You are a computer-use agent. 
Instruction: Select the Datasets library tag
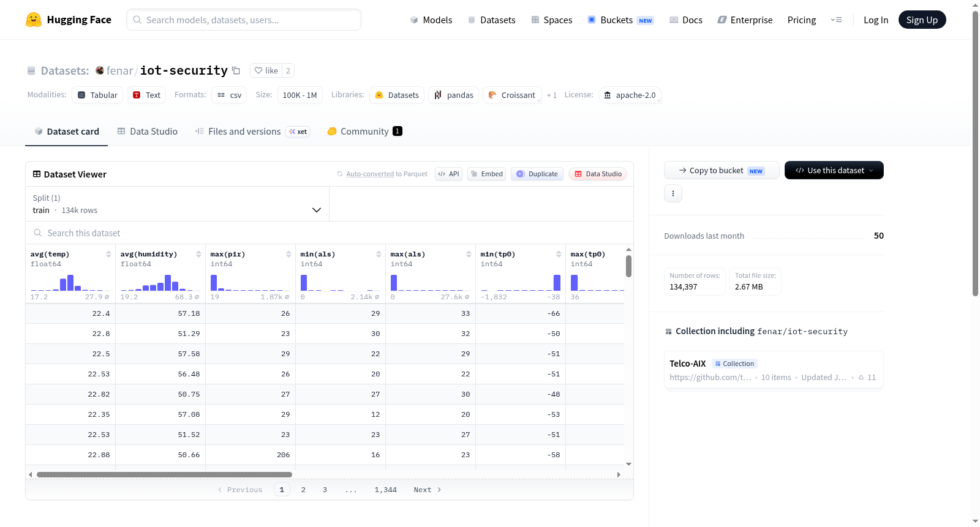(397, 95)
